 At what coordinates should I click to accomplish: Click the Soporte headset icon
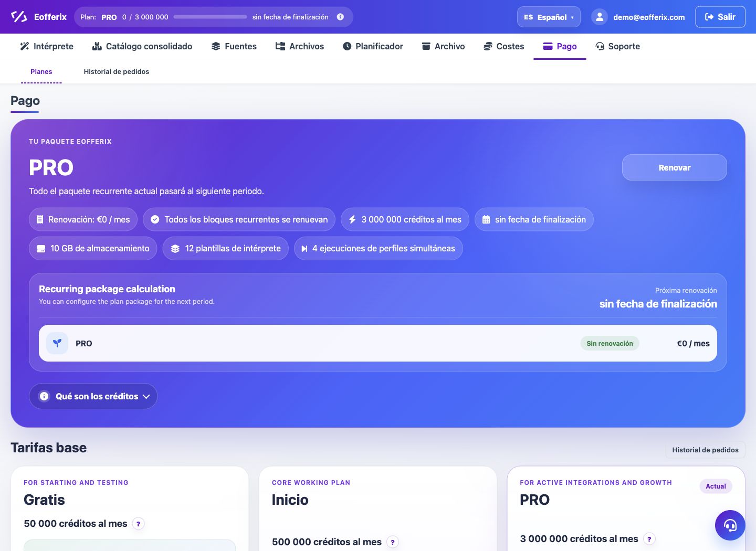coord(600,46)
